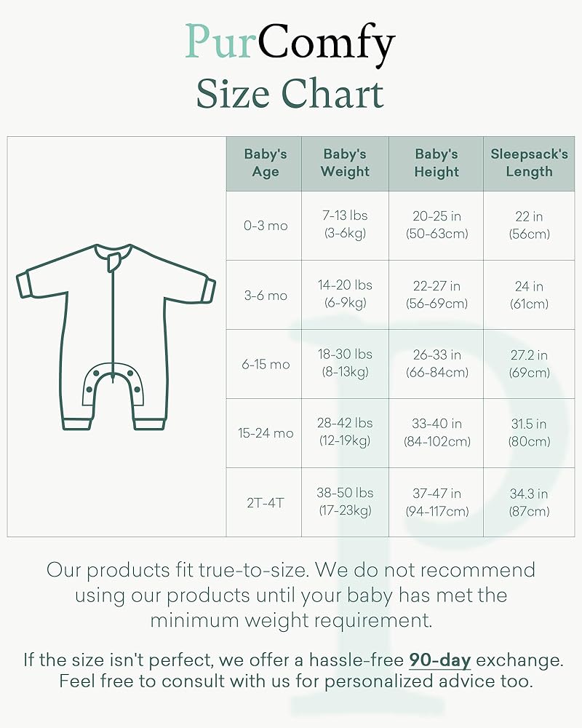Pick the 6-15 mo age cell
This screenshot has height=728, width=582.
[x=265, y=364]
